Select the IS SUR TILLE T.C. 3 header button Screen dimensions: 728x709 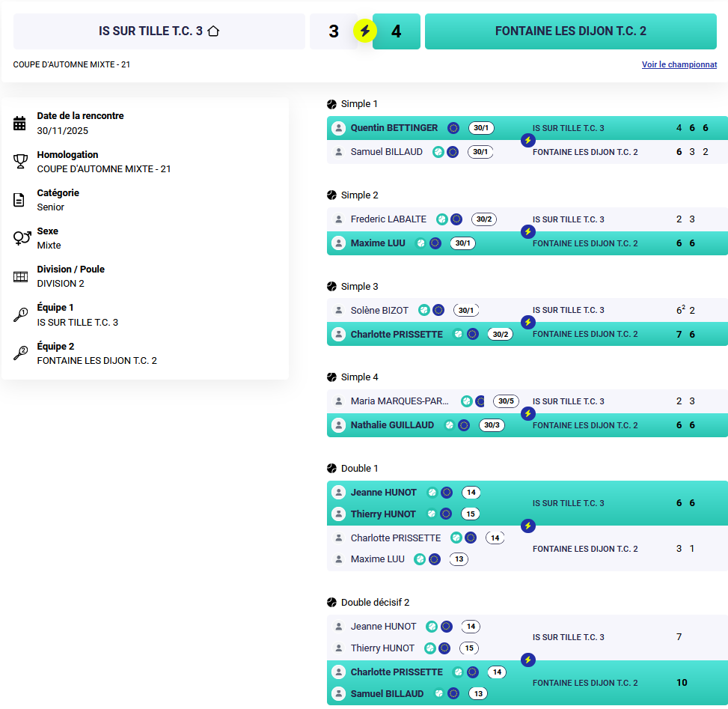coord(159,31)
